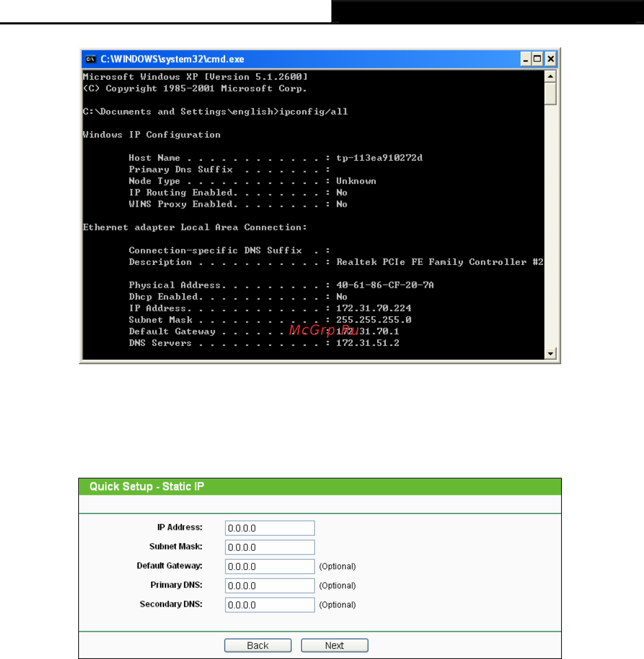The height and width of the screenshot is (659, 644).
Task: Click the IP Address value 172.31.70.224
Action: pos(374,308)
